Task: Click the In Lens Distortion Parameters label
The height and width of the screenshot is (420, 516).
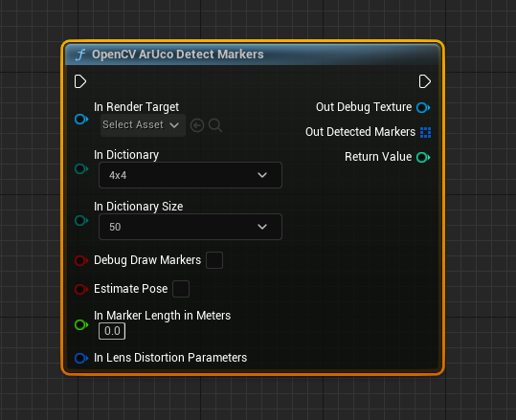Action: click(170, 358)
